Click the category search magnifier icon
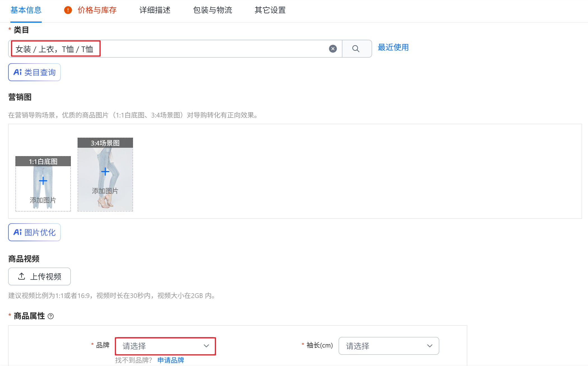 [356, 49]
